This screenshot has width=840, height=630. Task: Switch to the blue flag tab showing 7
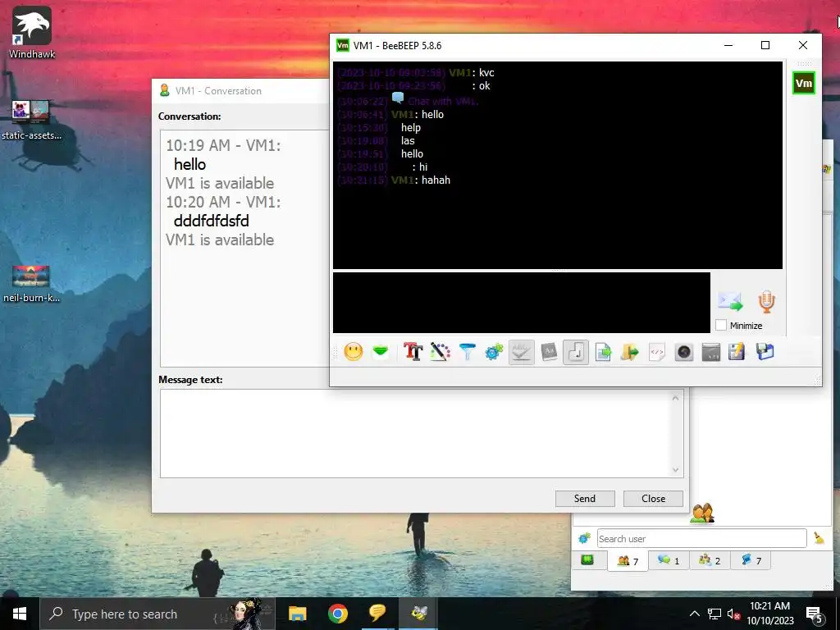(x=751, y=560)
